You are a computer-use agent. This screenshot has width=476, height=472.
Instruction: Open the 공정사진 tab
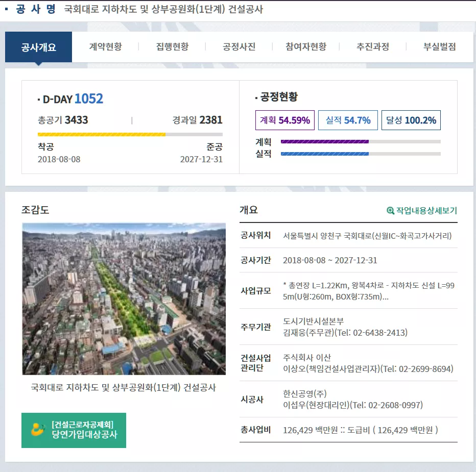239,47
